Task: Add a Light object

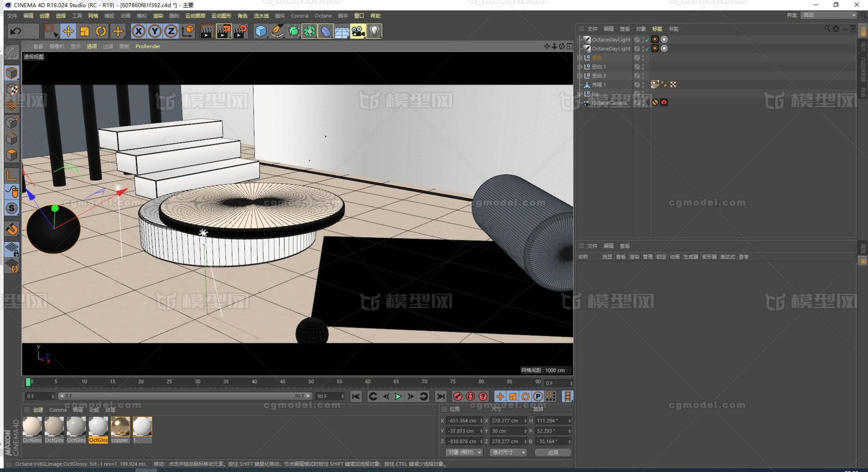Action: click(x=374, y=31)
